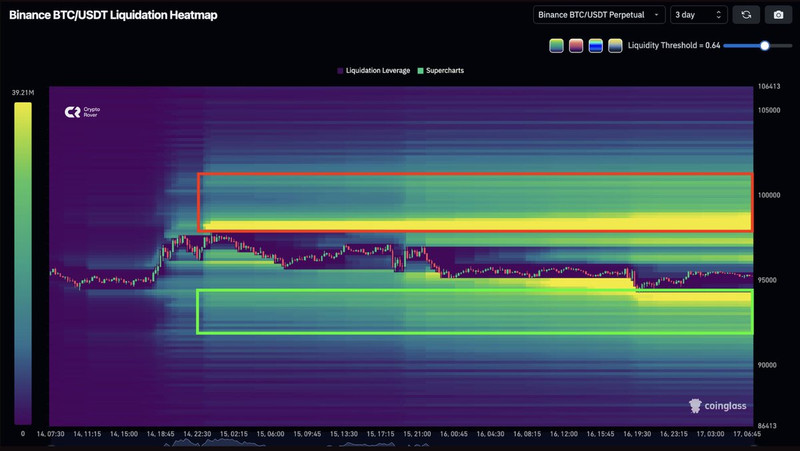Click the refresh chart icon
Image resolution: width=800 pixels, height=451 pixels.
coord(745,15)
